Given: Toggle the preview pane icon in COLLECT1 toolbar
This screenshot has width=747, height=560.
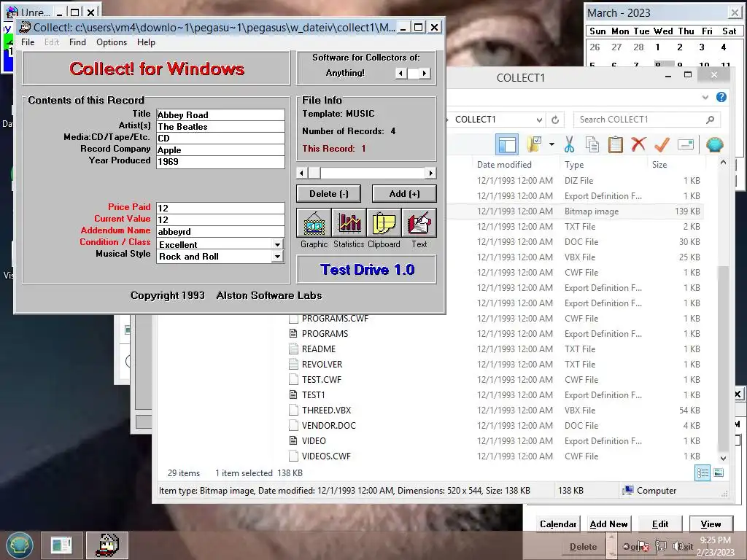Looking at the screenshot, I should click(507, 144).
